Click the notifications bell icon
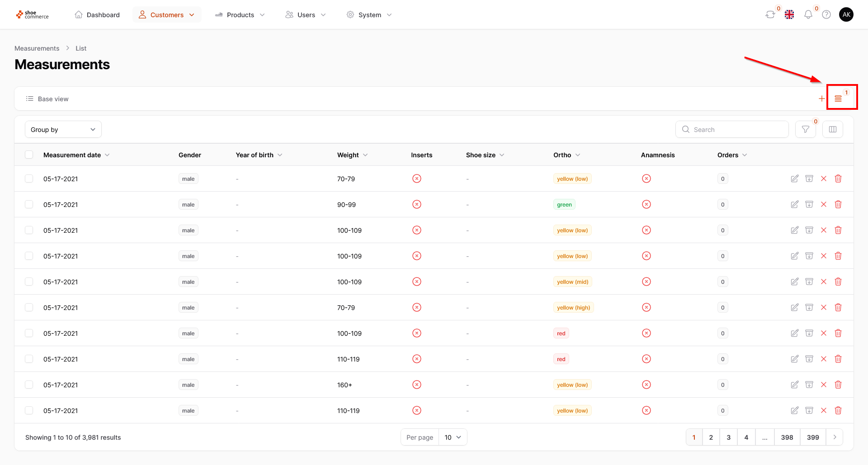Viewport: 868px width, 465px height. point(808,15)
